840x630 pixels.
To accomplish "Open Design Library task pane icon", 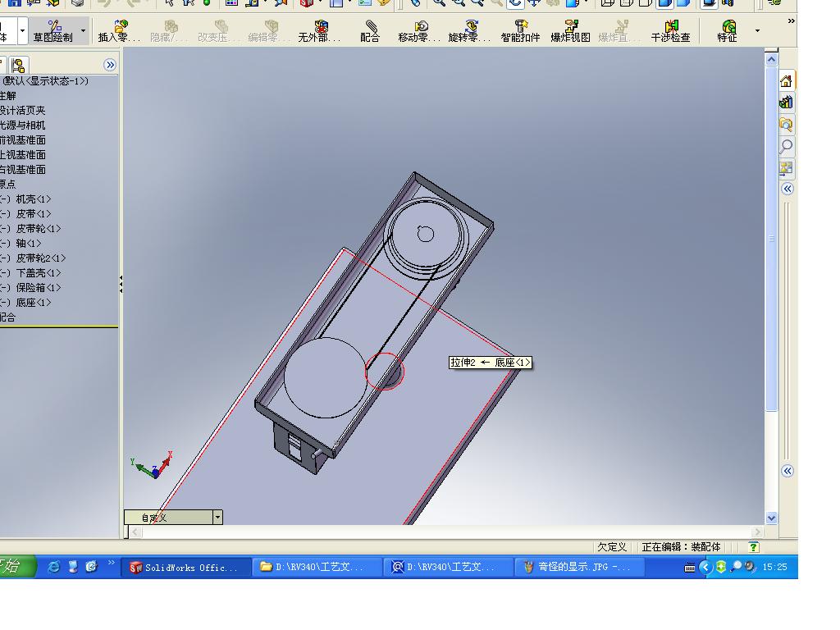I will [786, 103].
